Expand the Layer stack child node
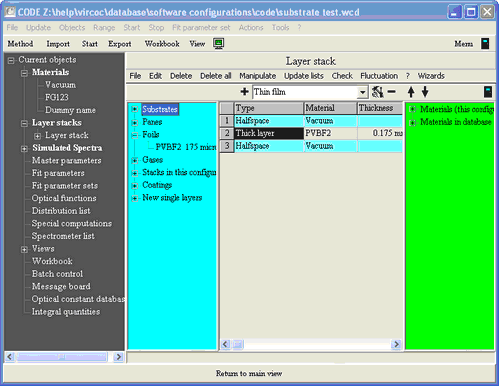Image resolution: width=499 pixels, height=386 pixels. (x=38, y=136)
